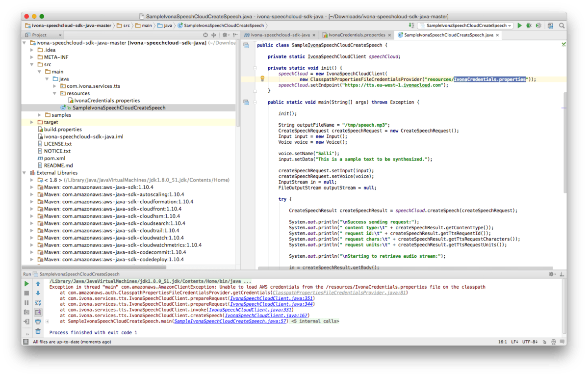Viewport: 588px width, 376px height.
Task: Click the Project tree horizontal scrollbar
Action: pos(94,267)
